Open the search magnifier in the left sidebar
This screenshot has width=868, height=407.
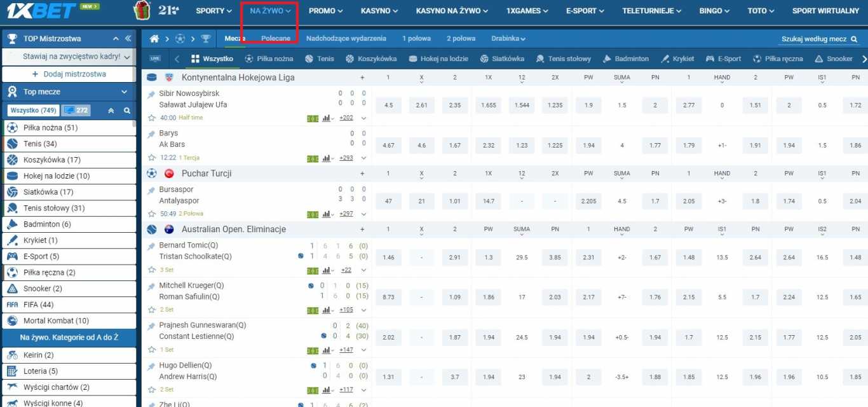click(x=127, y=110)
